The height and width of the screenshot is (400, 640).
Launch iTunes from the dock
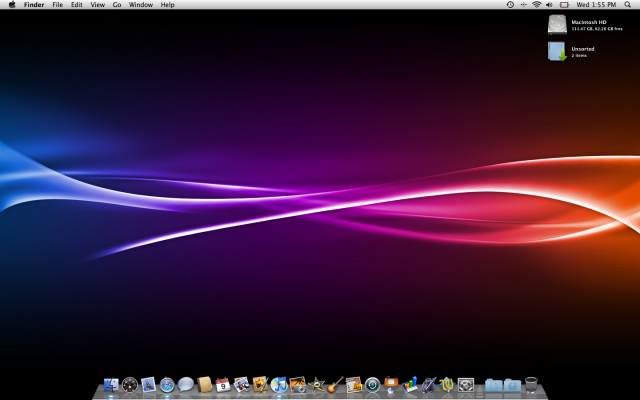click(x=279, y=385)
